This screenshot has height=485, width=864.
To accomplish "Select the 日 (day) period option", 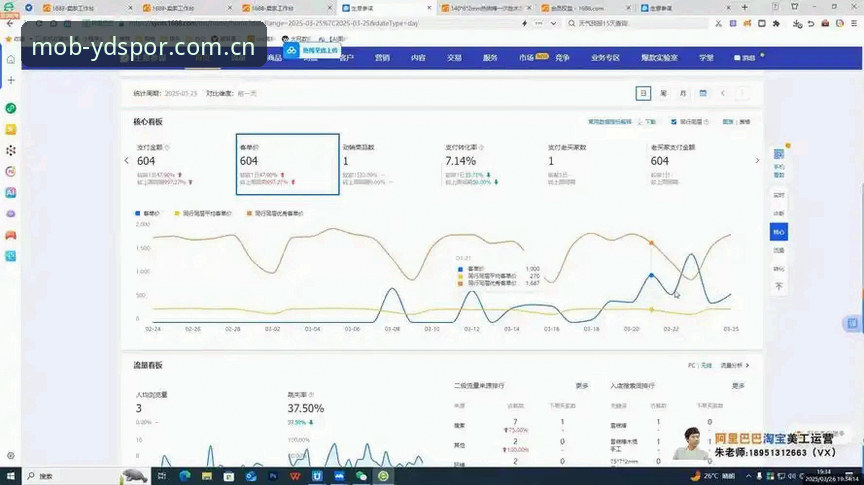I will coord(643,93).
